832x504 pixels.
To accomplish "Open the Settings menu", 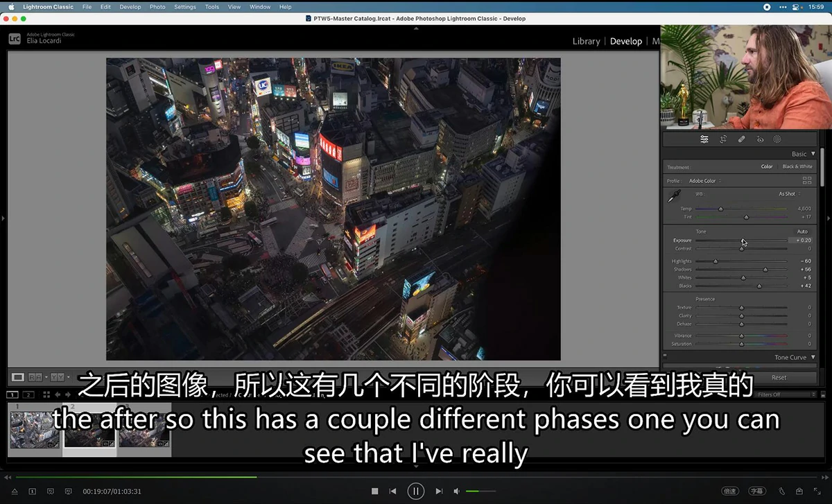I will 185,7.
